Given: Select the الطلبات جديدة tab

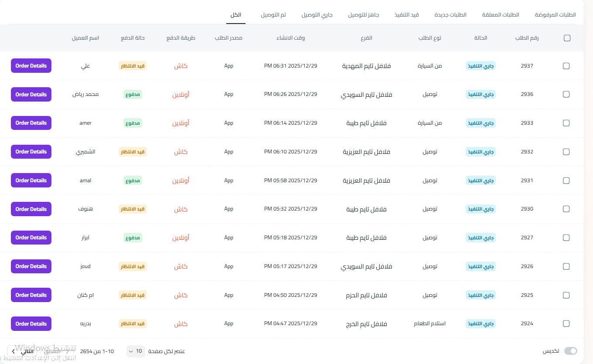Looking at the screenshot, I should 450,15.
